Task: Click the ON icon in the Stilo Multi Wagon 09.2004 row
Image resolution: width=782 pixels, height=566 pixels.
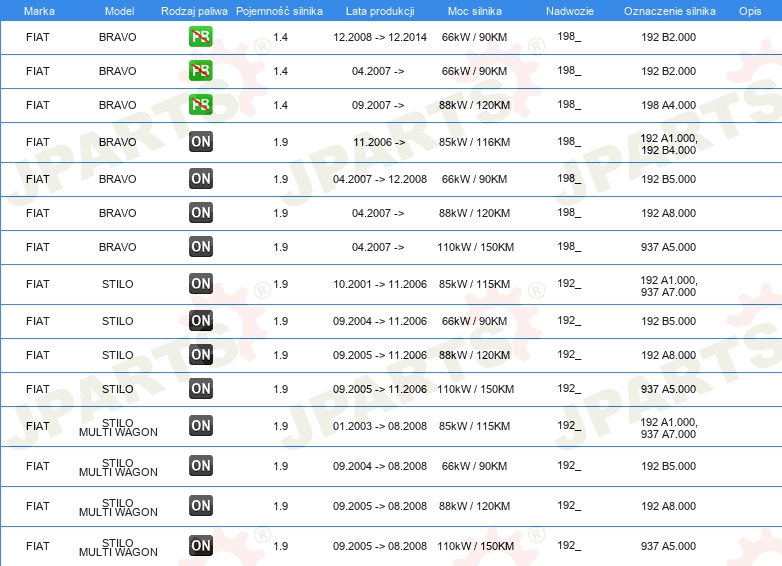Action: [x=201, y=465]
